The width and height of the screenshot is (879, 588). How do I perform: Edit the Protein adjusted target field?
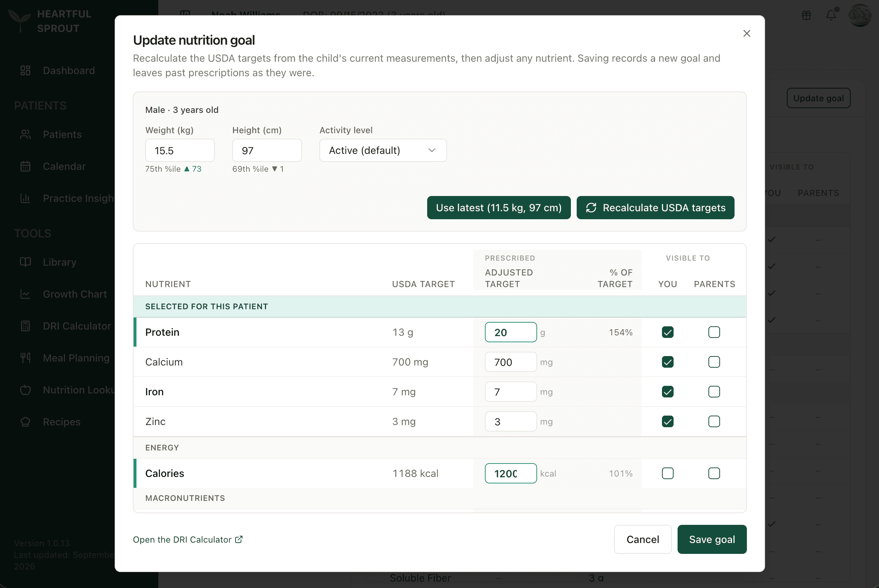[x=511, y=332]
